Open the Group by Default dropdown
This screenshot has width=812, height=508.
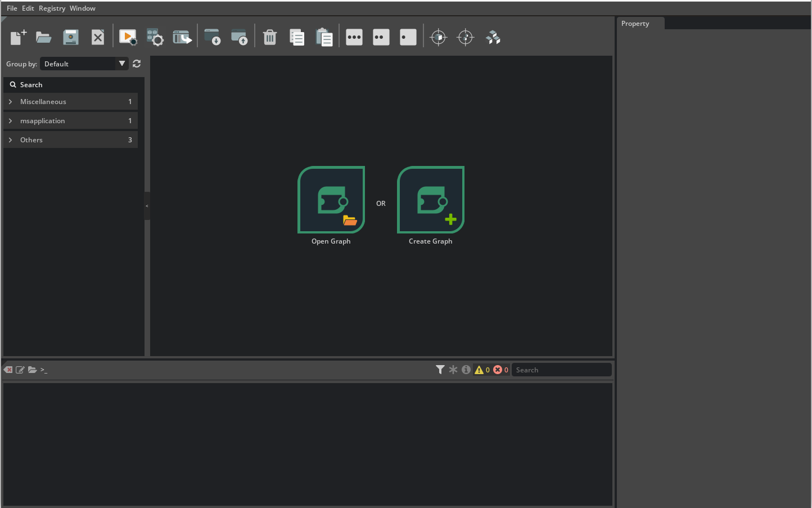[x=84, y=64]
